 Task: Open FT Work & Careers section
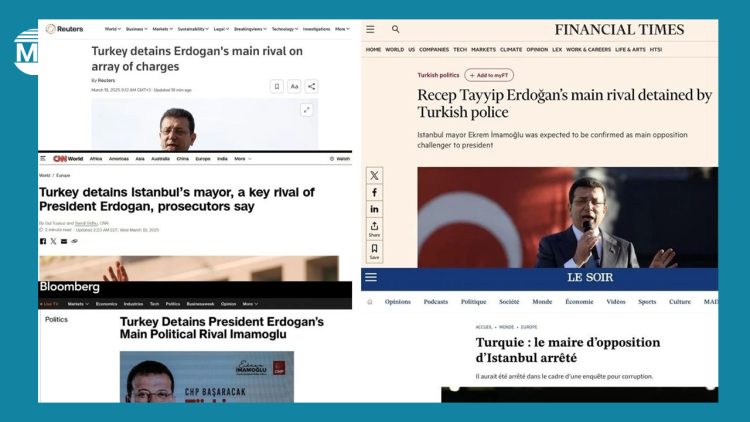coord(588,49)
